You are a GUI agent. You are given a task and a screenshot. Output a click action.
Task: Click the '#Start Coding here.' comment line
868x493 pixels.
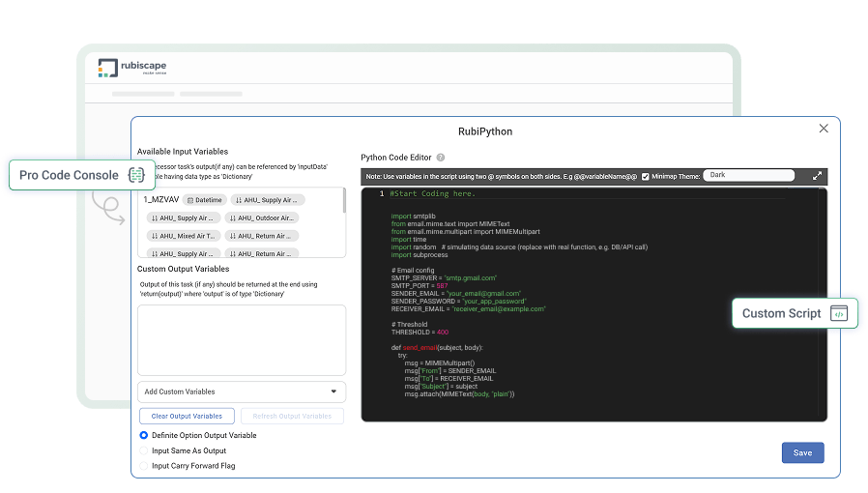(x=432, y=193)
